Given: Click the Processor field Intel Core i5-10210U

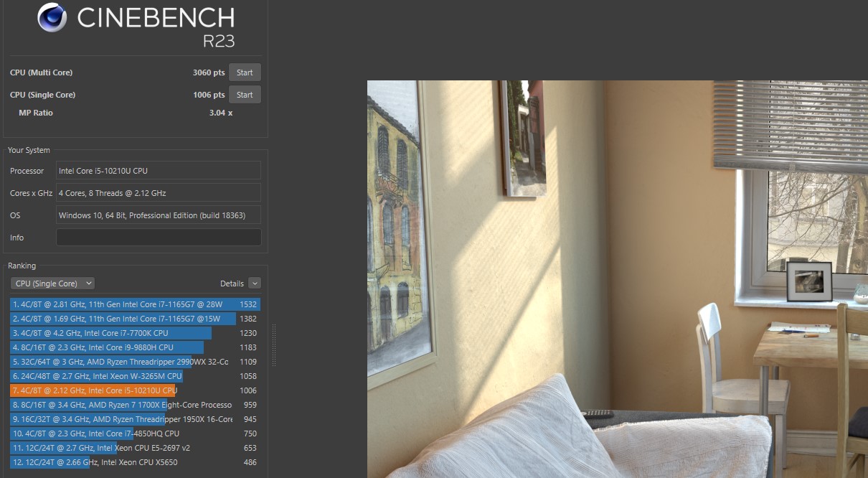Looking at the screenshot, I should (159, 171).
